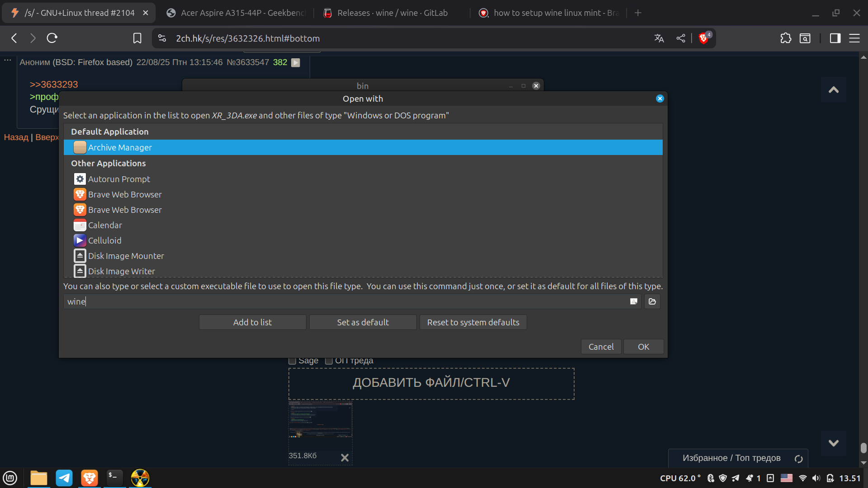
Task: Click the custom command text field
Action: [344, 301]
